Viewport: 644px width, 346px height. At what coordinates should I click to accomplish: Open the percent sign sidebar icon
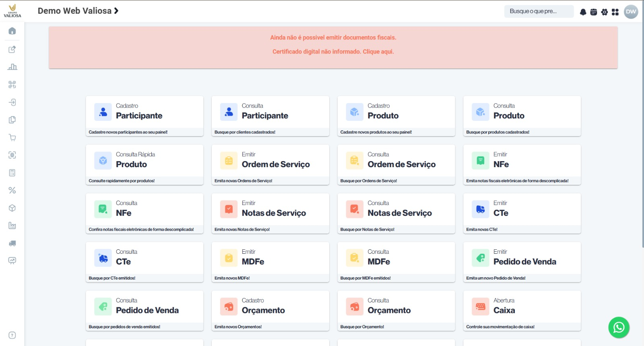[12, 190]
